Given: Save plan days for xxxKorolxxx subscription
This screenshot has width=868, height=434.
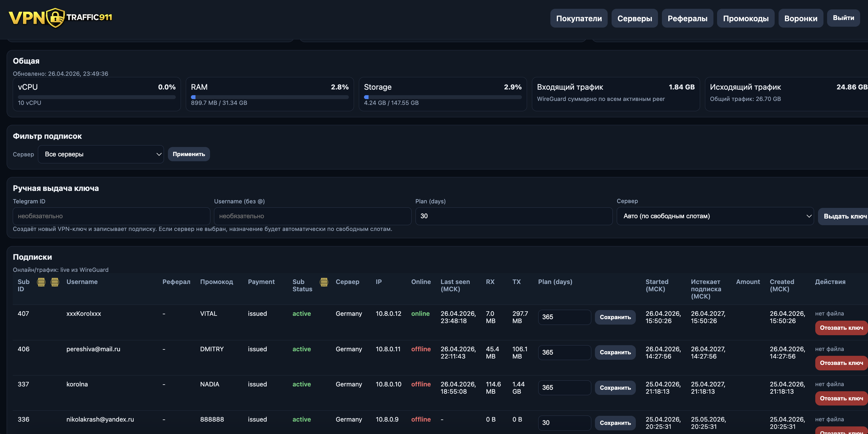Looking at the screenshot, I should pos(615,317).
